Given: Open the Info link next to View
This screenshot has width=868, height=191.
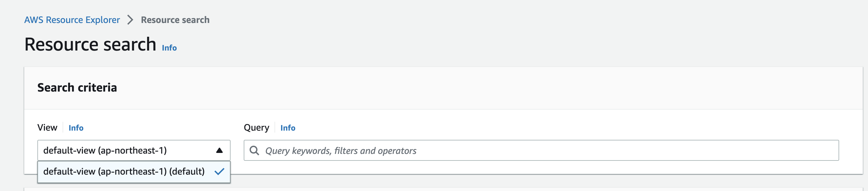Looking at the screenshot, I should [x=76, y=128].
